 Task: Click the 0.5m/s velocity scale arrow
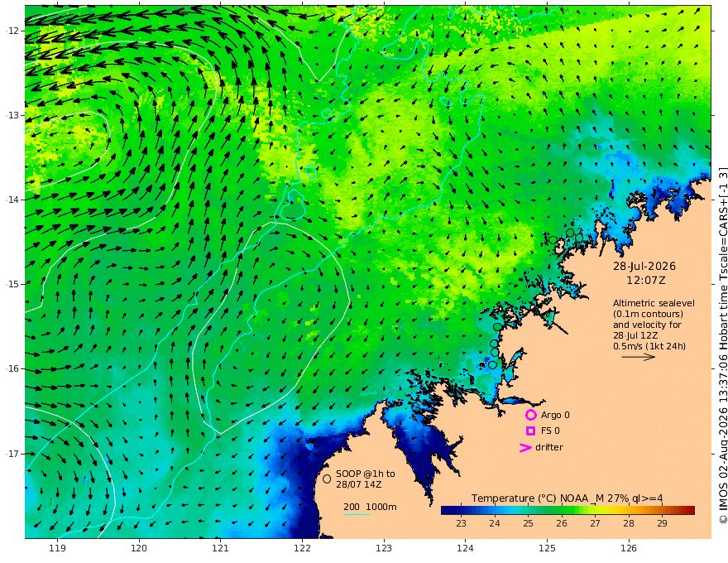point(639,357)
